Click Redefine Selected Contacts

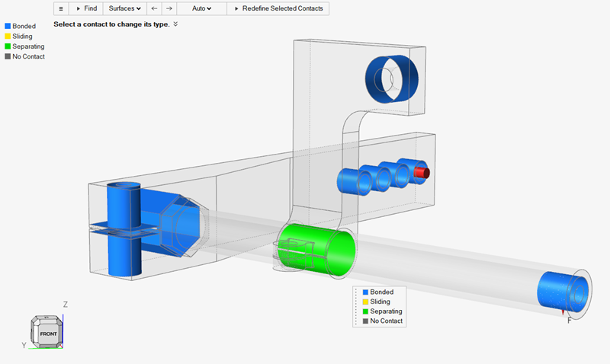click(x=278, y=8)
